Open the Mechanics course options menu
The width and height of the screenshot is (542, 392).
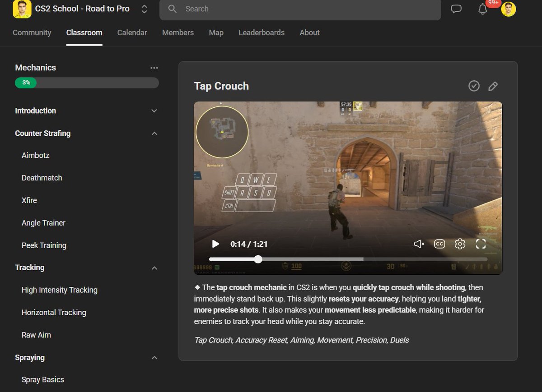pos(154,68)
